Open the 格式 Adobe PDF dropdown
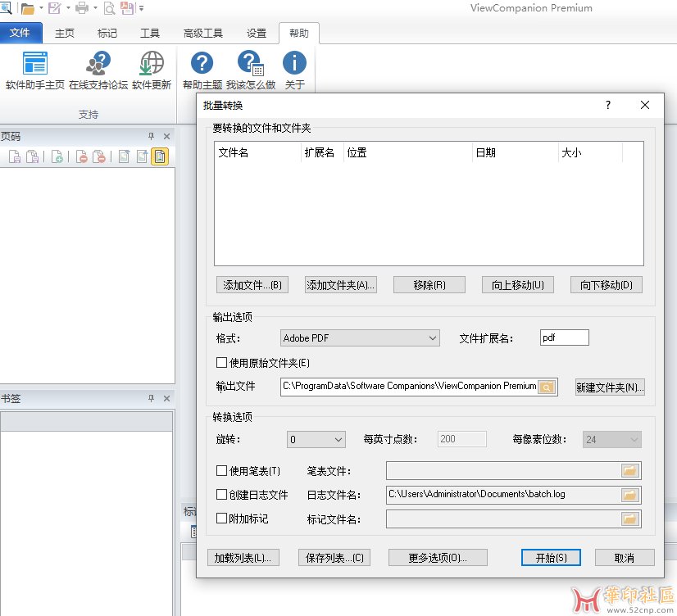This screenshot has width=677, height=616. tap(360, 338)
